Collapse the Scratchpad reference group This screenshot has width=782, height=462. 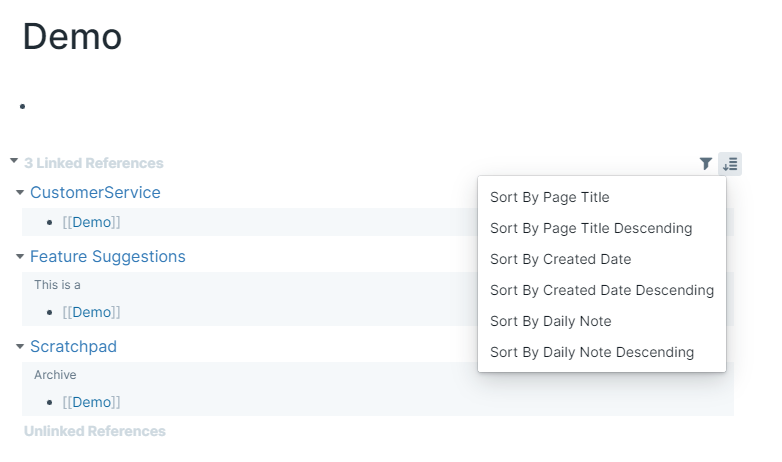pyautogui.click(x=20, y=346)
